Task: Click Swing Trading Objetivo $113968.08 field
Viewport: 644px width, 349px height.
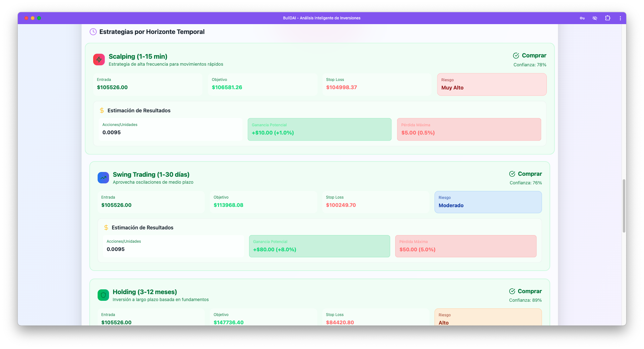Action: point(263,202)
